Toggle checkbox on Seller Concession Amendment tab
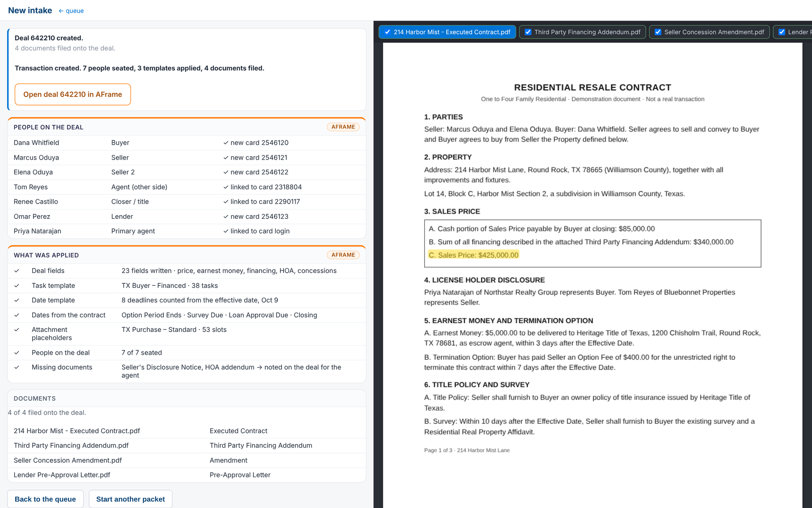Image resolution: width=812 pixels, height=508 pixels. (x=658, y=32)
